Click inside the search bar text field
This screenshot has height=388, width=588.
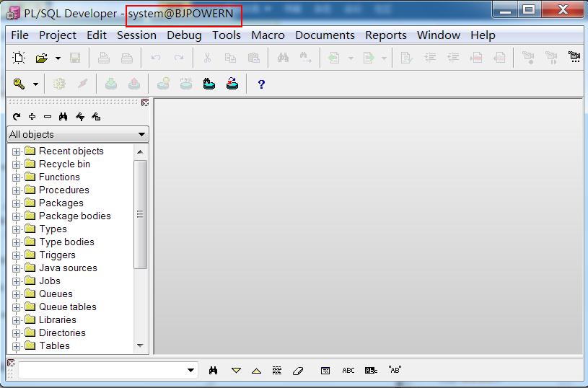[101, 370]
